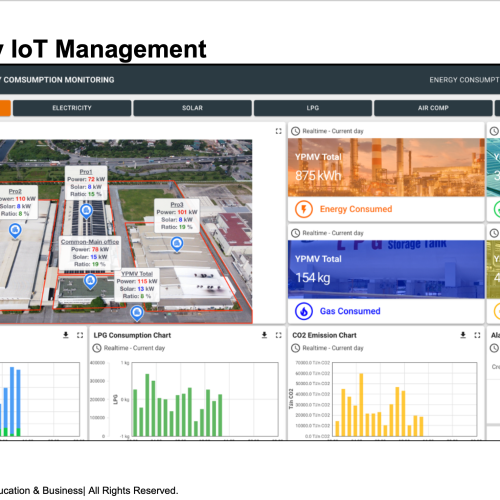Download the LPG Consumption Chart data
This screenshot has height=500, width=500.
point(264,335)
